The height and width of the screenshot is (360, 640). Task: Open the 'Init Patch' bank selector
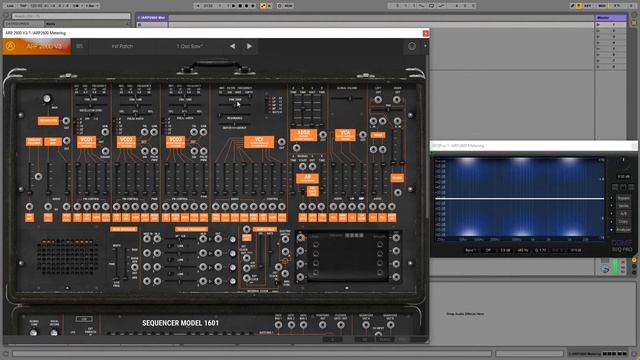click(122, 46)
